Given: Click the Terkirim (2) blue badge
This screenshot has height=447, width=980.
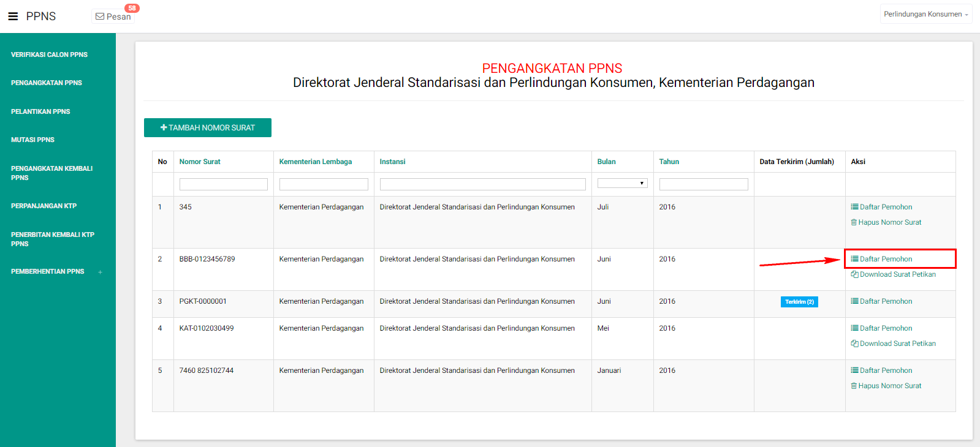Looking at the screenshot, I should 799,302.
